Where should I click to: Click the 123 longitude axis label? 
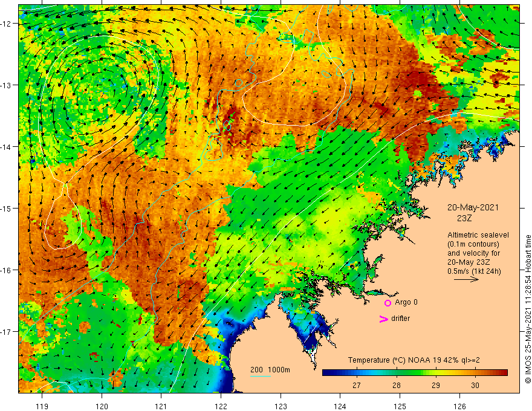281,406
